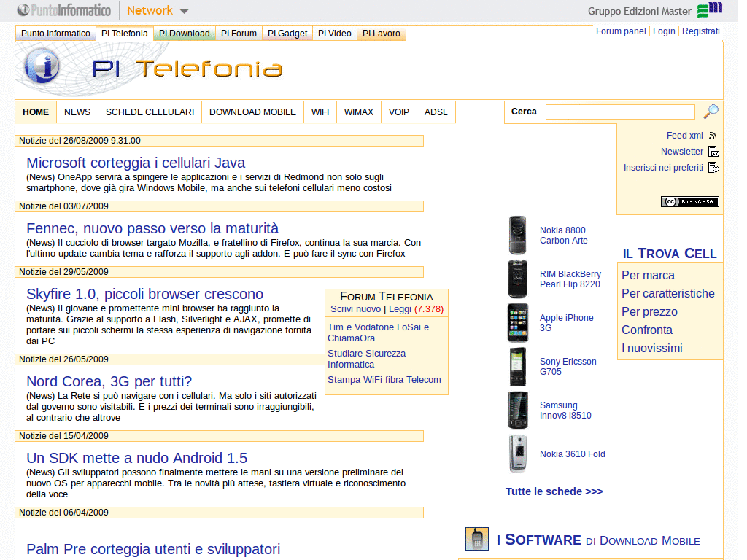Open the WIFI menu item

click(320, 112)
